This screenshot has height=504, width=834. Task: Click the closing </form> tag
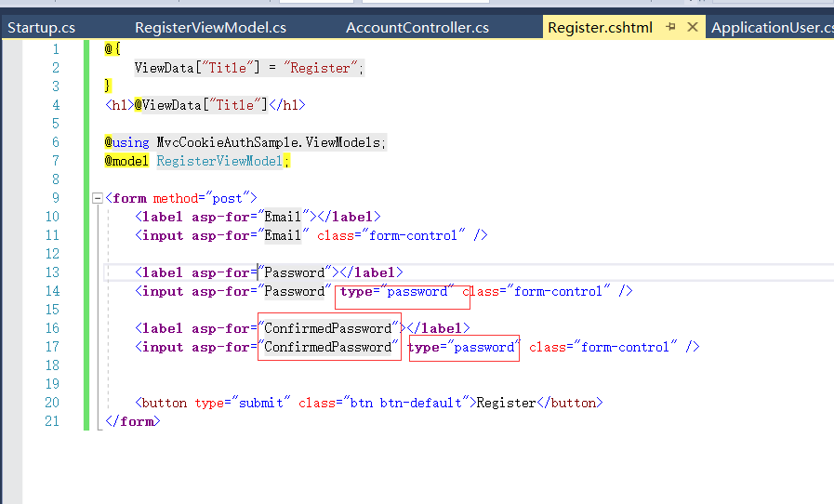click(132, 422)
